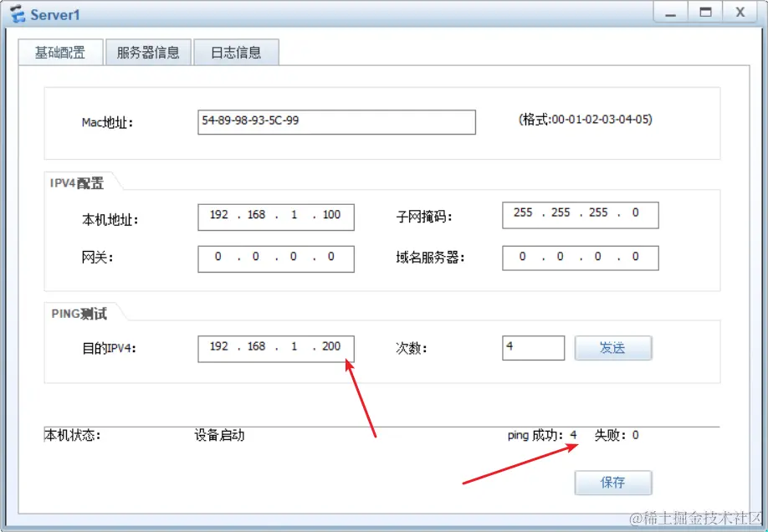
Task: Click the 目的IPV4 label
Action: click(109, 348)
